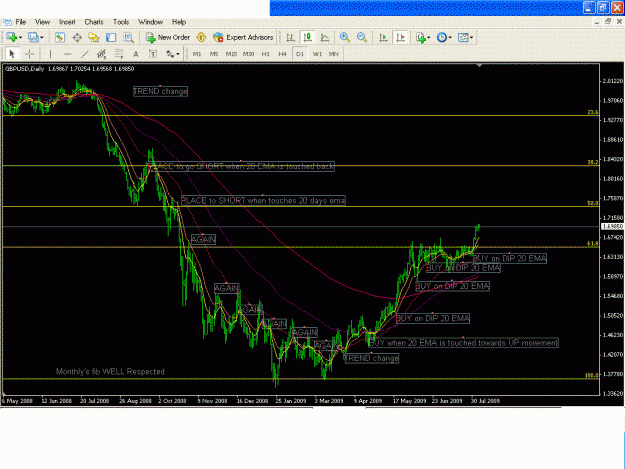Zoom out of the chart
Viewport: 625px width, 469px height.
pos(362,37)
